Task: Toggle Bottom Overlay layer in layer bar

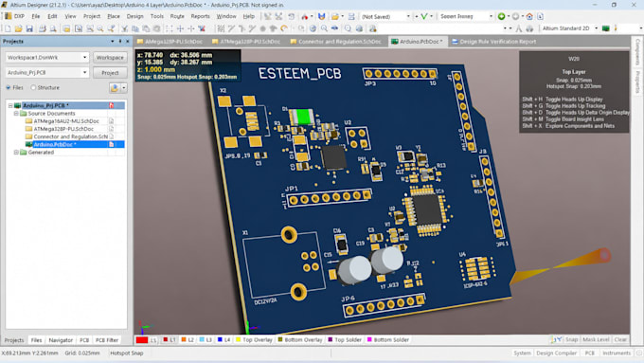Action: coord(300,340)
